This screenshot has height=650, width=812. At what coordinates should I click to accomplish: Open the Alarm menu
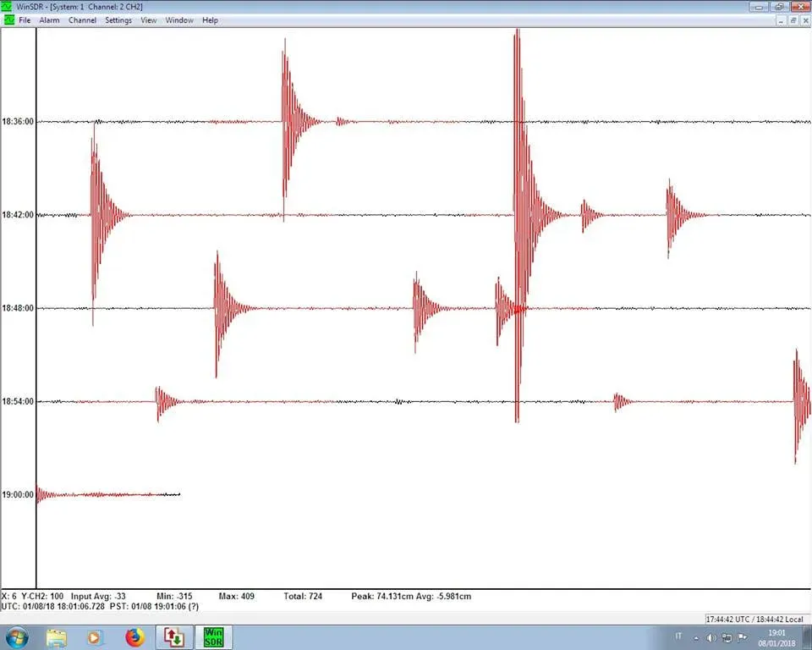point(49,20)
